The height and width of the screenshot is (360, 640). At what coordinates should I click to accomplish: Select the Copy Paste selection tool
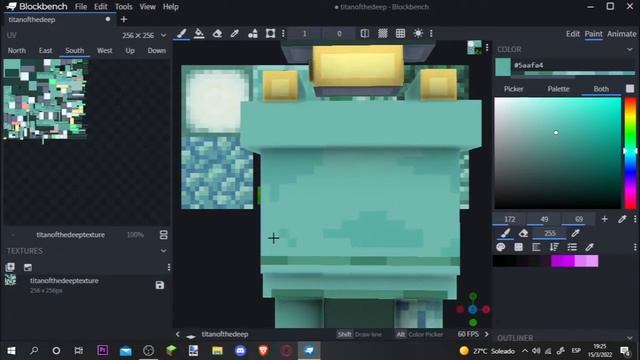pyautogui.click(x=270, y=33)
